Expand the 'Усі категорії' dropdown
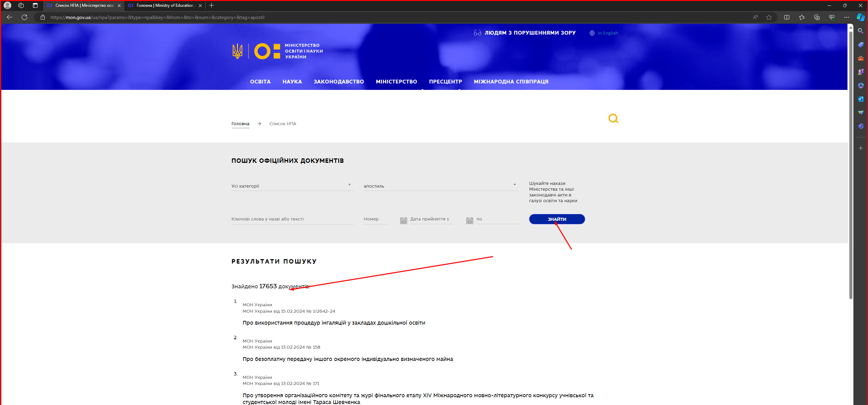This screenshot has height=405, width=868. (x=292, y=186)
